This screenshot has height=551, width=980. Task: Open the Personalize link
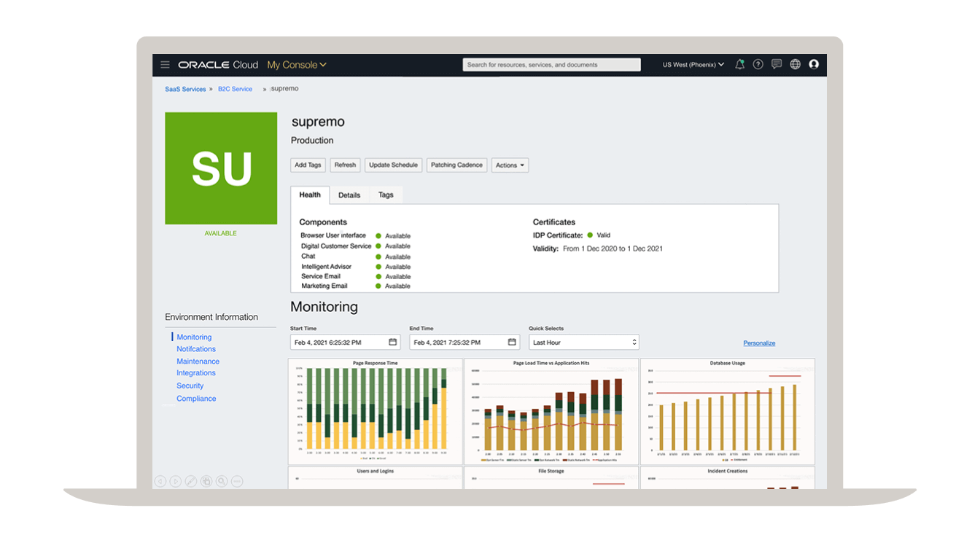click(759, 342)
